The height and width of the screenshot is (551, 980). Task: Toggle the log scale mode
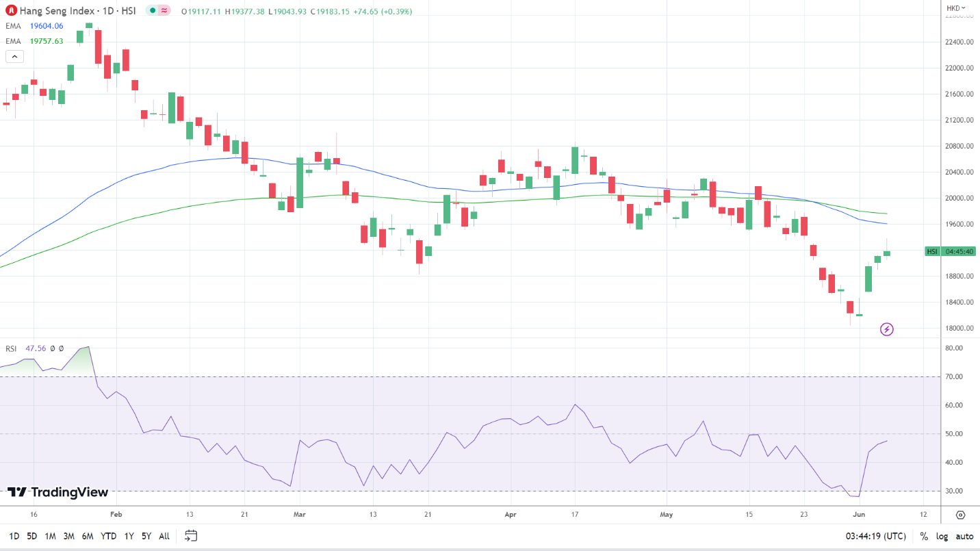coord(942,536)
